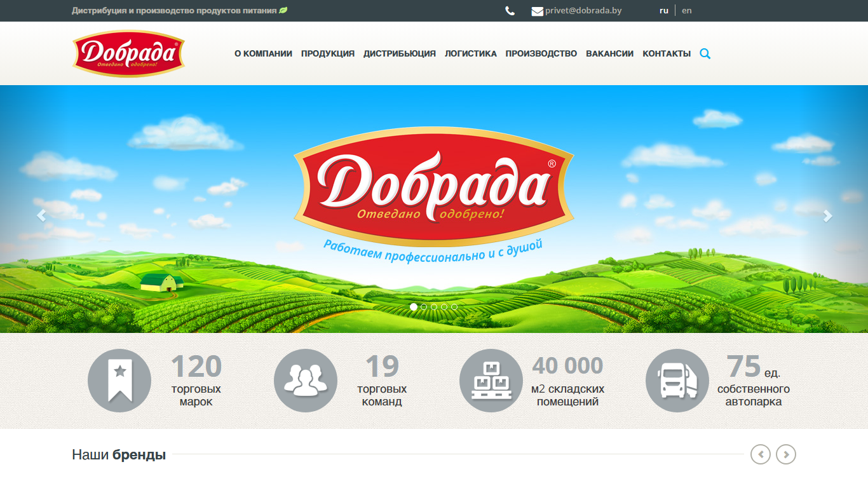Click the Наши бренды heading
Screen dimensions: 868x488
pyautogui.click(x=119, y=455)
